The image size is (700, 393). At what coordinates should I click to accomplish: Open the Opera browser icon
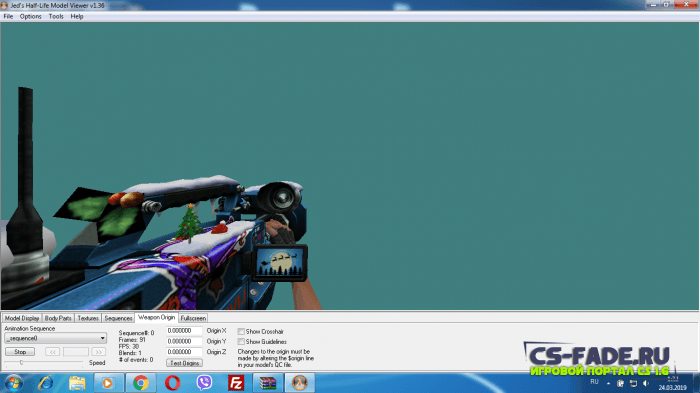(172, 383)
